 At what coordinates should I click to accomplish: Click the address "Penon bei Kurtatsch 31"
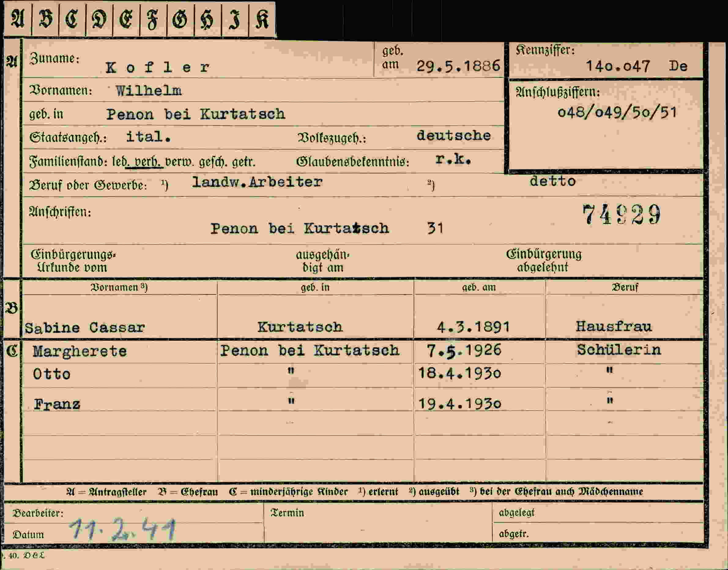point(326,229)
